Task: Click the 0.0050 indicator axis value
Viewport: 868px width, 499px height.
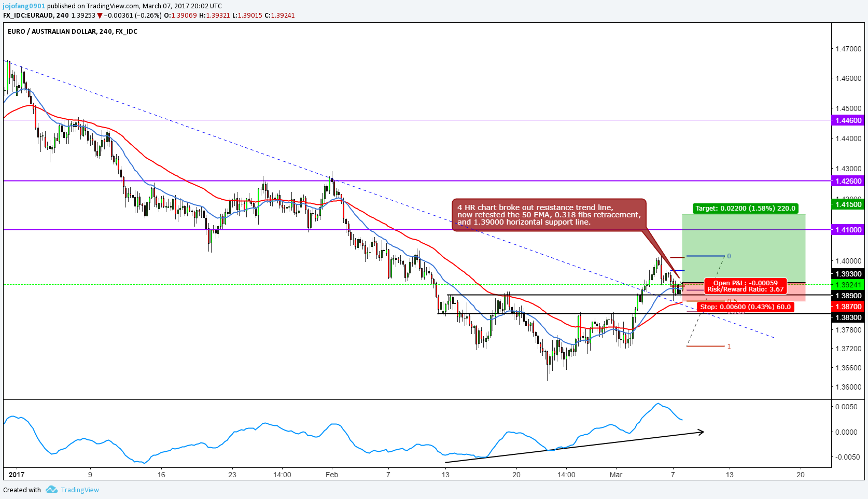Action: [x=846, y=407]
